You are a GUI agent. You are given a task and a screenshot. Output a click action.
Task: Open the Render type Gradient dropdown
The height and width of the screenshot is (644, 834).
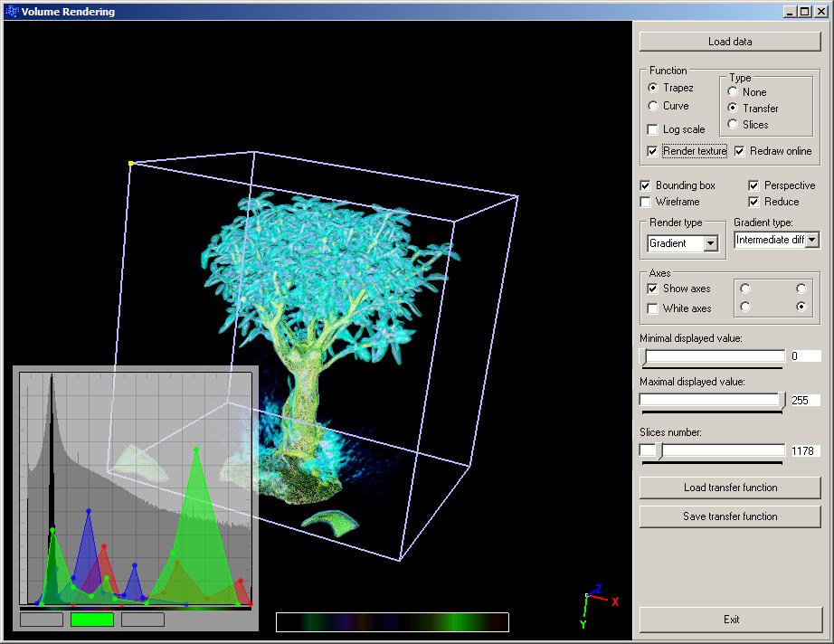711,243
